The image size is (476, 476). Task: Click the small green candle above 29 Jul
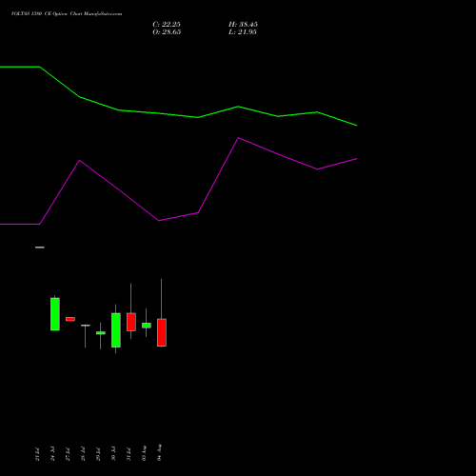[x=101, y=333]
